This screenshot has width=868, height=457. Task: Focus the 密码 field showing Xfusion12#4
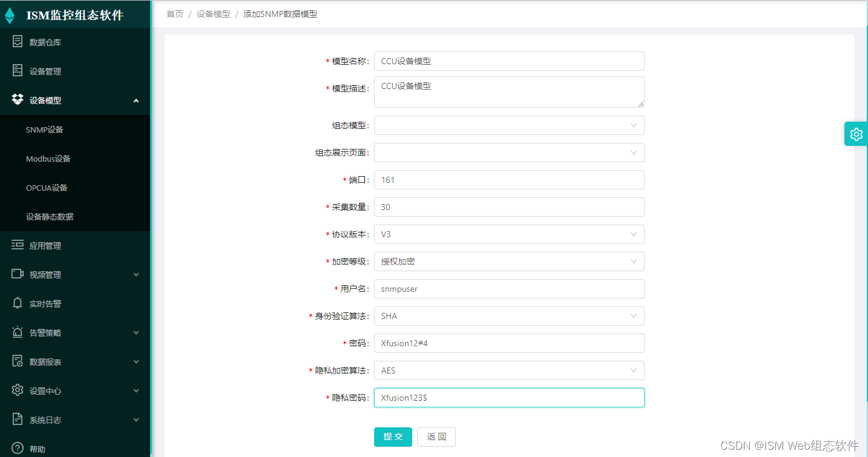coord(509,343)
